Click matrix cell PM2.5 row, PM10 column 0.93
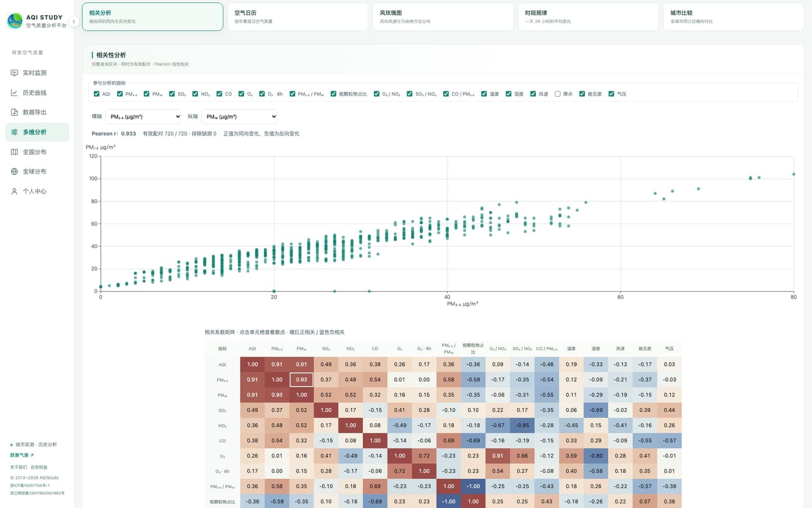This screenshot has height=508, width=812. tap(301, 379)
